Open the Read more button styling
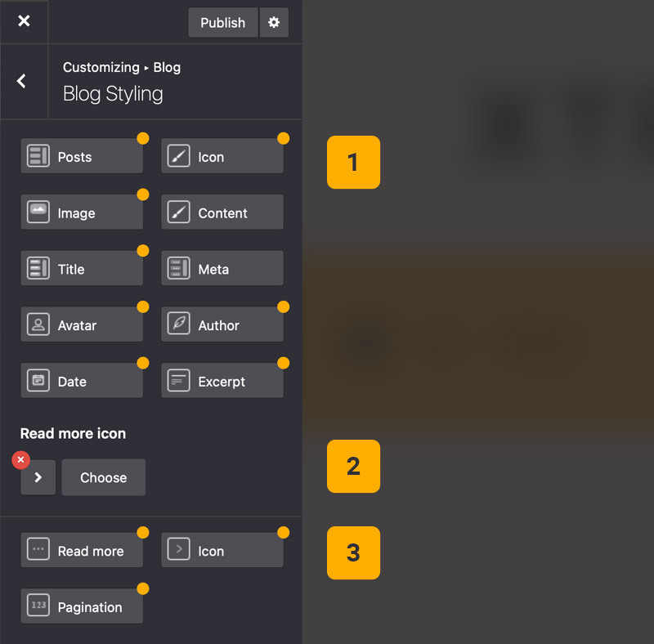This screenshot has width=654, height=644. [x=82, y=551]
